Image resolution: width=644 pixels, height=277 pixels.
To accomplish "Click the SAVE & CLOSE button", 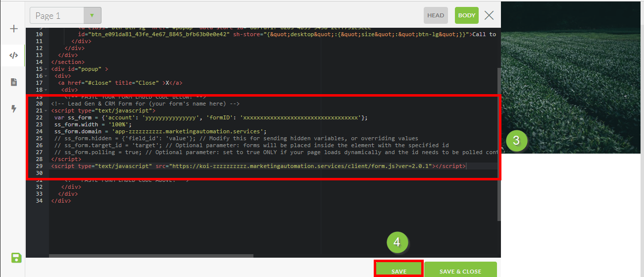I will (x=460, y=271).
